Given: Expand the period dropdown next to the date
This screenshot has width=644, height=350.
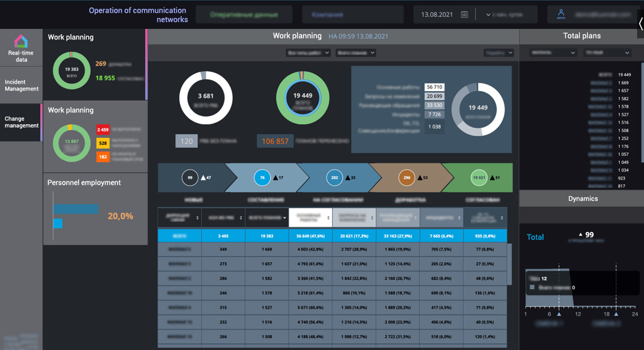Looking at the screenshot, I should point(488,15).
